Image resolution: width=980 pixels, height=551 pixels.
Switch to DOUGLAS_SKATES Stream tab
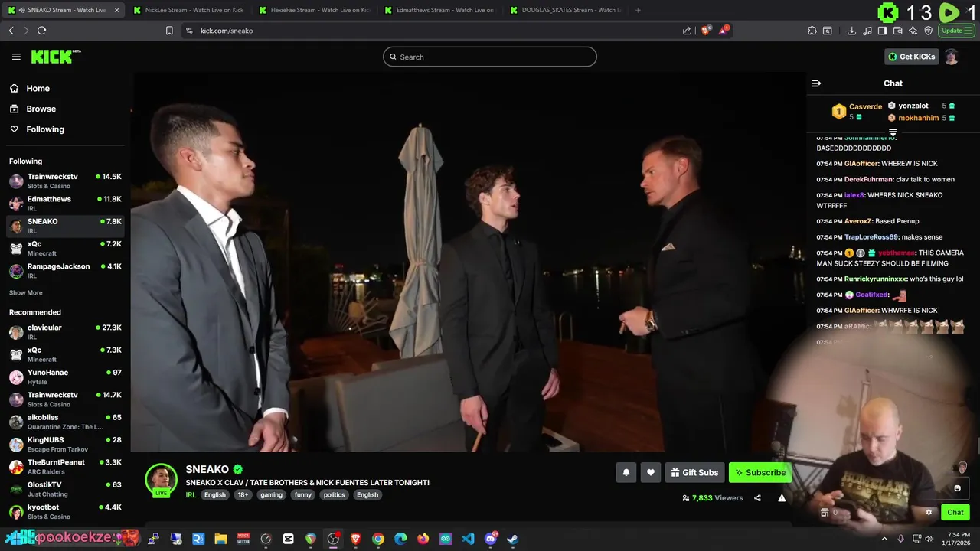(x=565, y=10)
